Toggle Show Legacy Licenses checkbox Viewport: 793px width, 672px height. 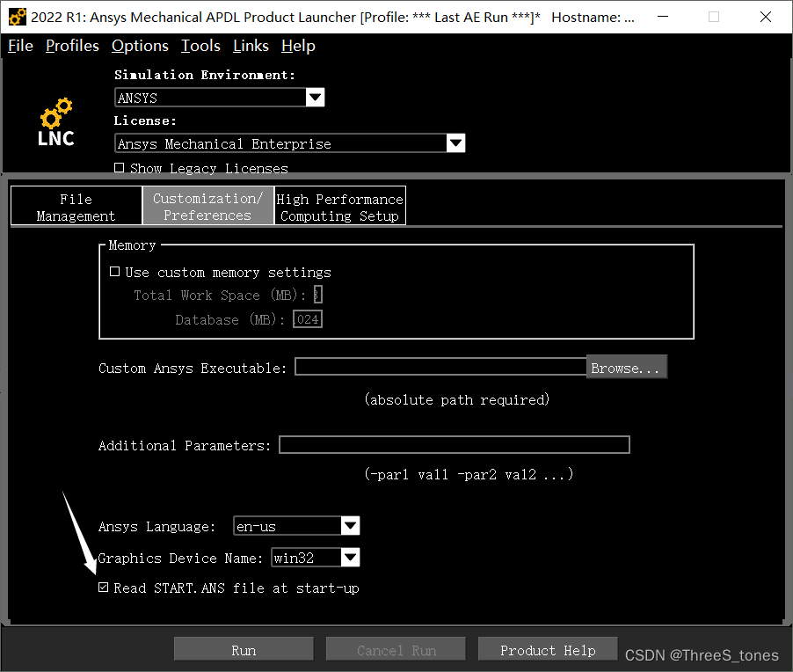point(120,168)
